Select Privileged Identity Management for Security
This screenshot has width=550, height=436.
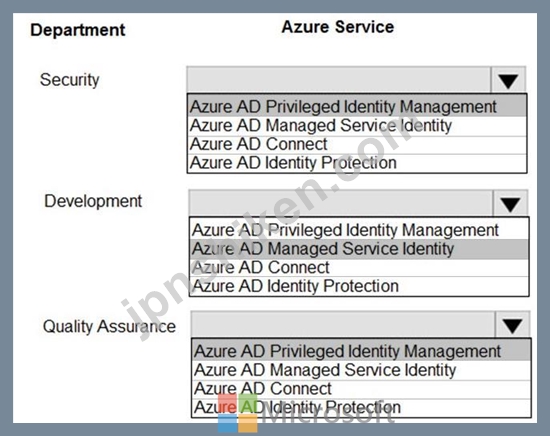(357, 107)
